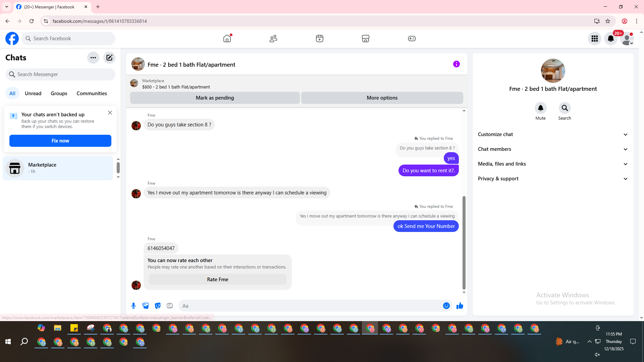Screen dimensions: 644x362
Task: Click the voice clip microphone icon
Action: 133,306
